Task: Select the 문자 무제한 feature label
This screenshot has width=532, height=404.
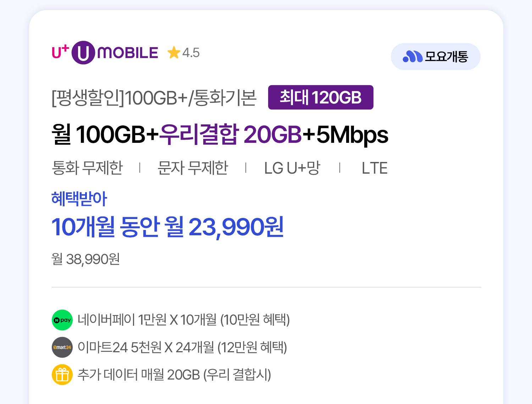Action: point(193,168)
